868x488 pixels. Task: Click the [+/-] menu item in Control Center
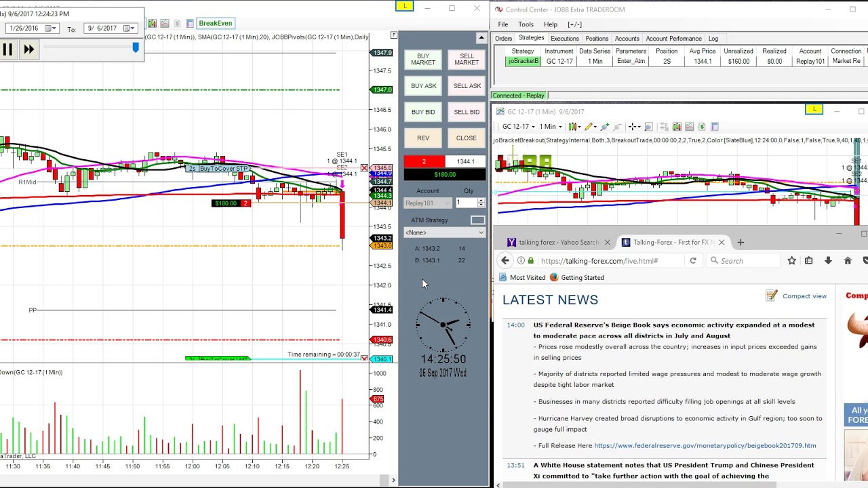tap(574, 24)
